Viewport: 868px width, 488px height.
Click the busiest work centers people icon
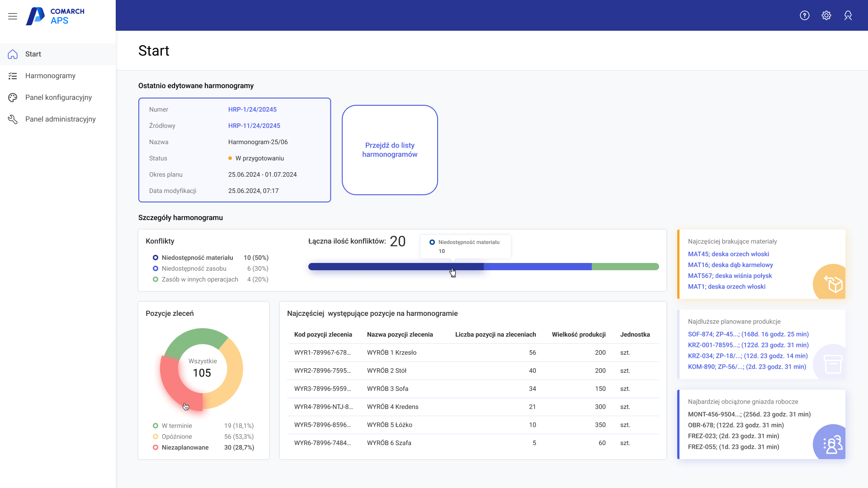833,444
